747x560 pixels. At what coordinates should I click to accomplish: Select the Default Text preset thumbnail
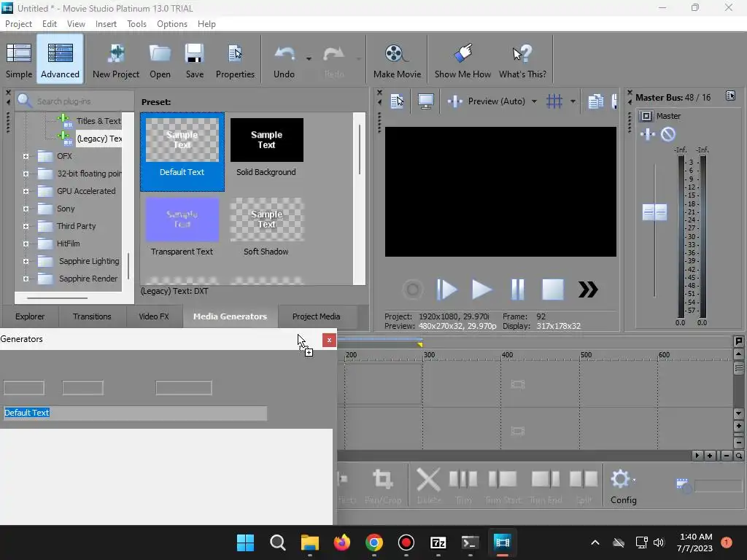(x=182, y=140)
